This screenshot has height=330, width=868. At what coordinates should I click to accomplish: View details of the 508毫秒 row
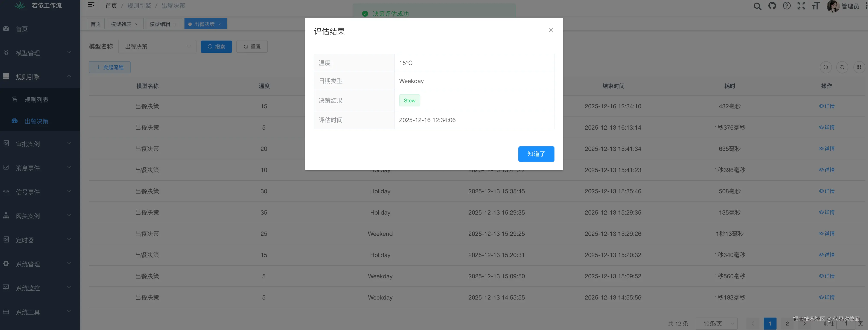click(x=827, y=191)
